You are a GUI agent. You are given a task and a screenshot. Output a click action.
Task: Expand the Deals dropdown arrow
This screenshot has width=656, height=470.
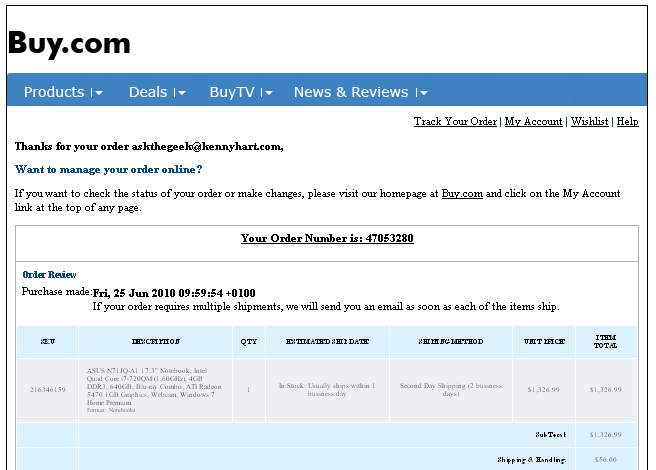coord(181,93)
